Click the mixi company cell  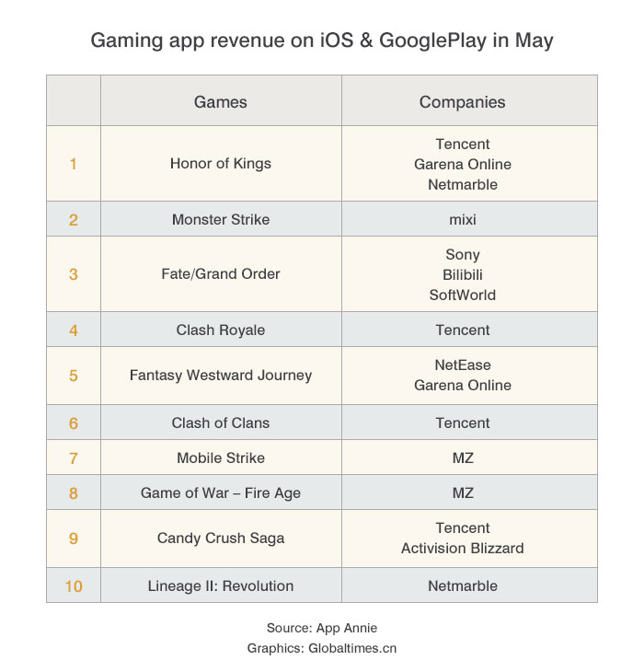tap(462, 220)
